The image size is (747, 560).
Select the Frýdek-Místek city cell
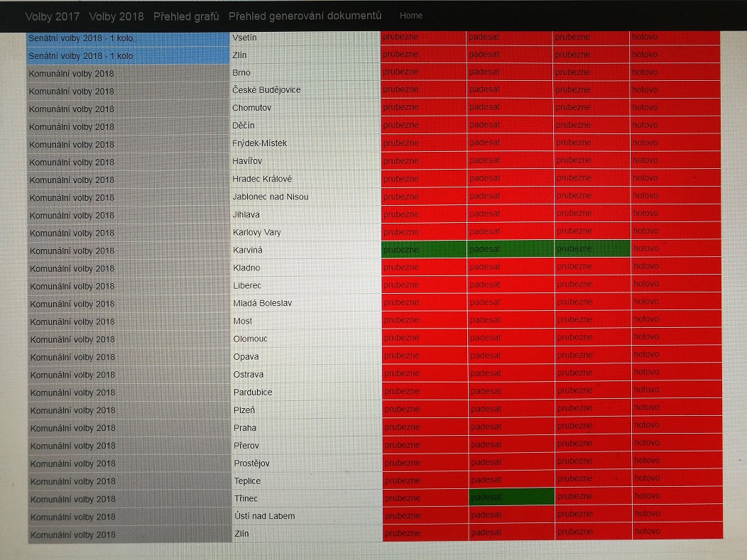click(305, 143)
